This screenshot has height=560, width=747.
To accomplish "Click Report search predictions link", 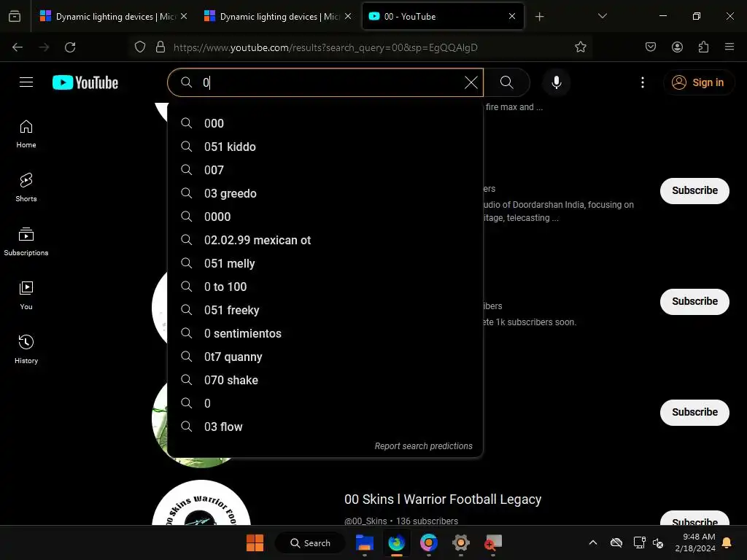I will click(x=423, y=446).
